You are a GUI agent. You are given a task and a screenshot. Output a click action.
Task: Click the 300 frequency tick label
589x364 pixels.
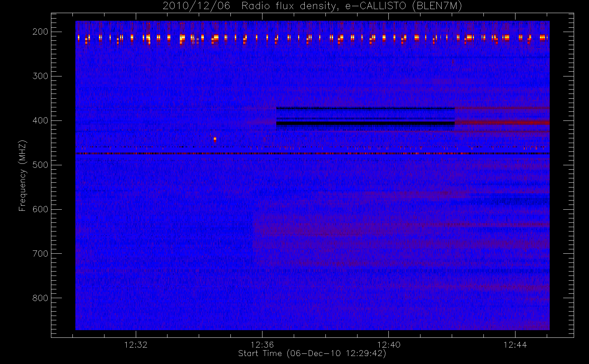[40, 76]
